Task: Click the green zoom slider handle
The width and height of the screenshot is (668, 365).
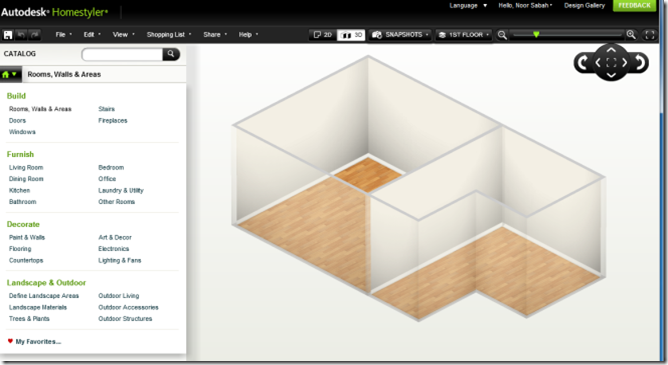Action: pos(536,34)
